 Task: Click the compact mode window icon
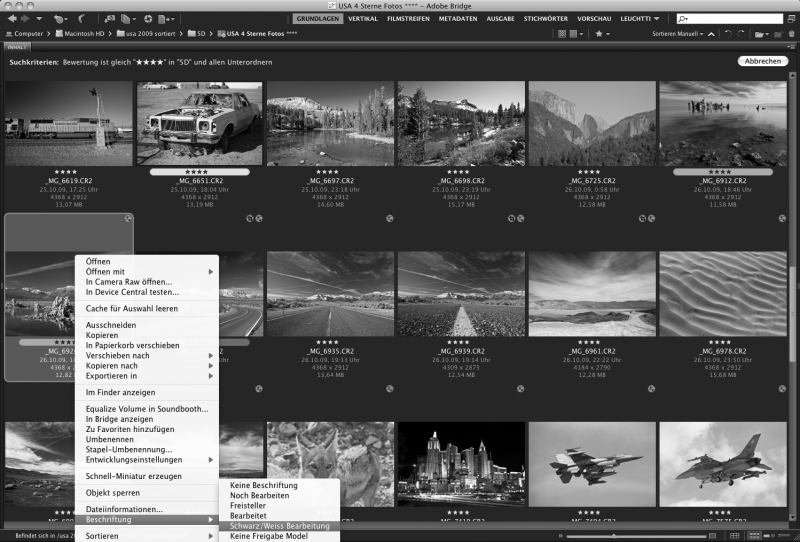coord(791,18)
